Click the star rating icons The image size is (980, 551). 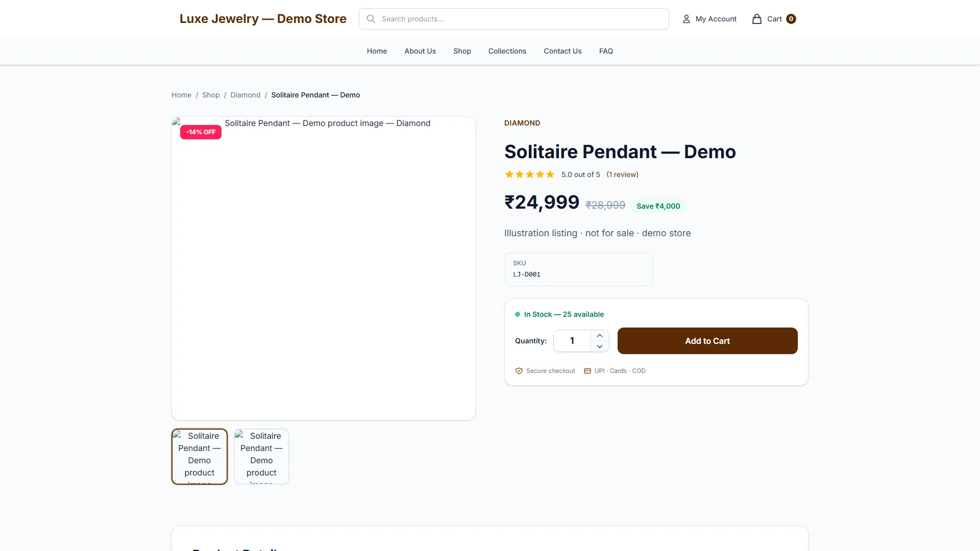pos(530,174)
